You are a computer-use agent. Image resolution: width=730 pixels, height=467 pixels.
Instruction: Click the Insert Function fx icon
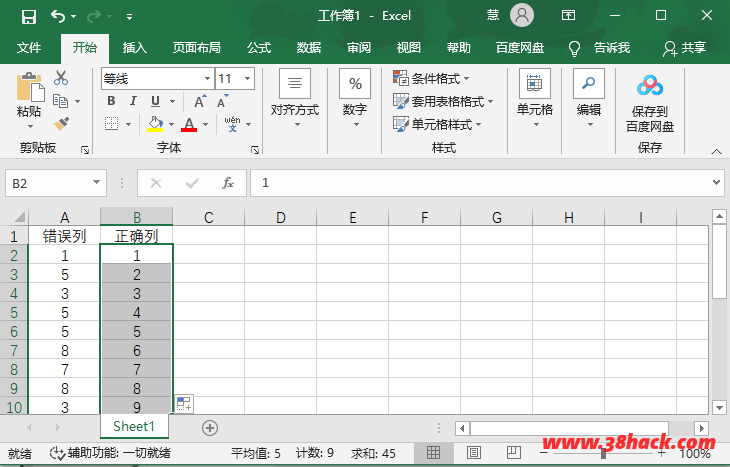coord(228,183)
